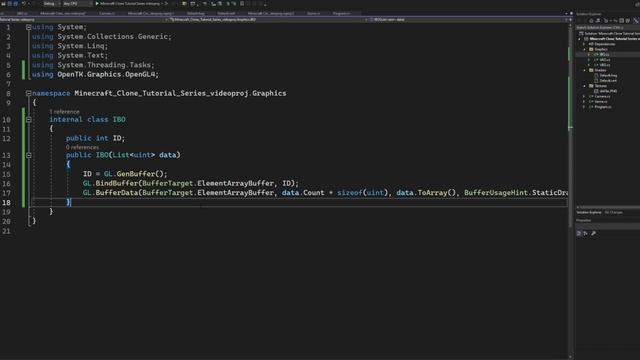This screenshot has height=360, width=640.
Task: Click 'GL.BufferData' on line 17
Action: click(x=111, y=193)
